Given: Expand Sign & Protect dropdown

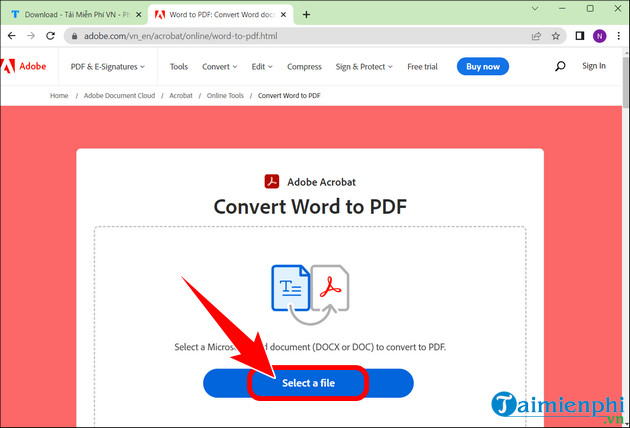Looking at the screenshot, I should [x=364, y=67].
